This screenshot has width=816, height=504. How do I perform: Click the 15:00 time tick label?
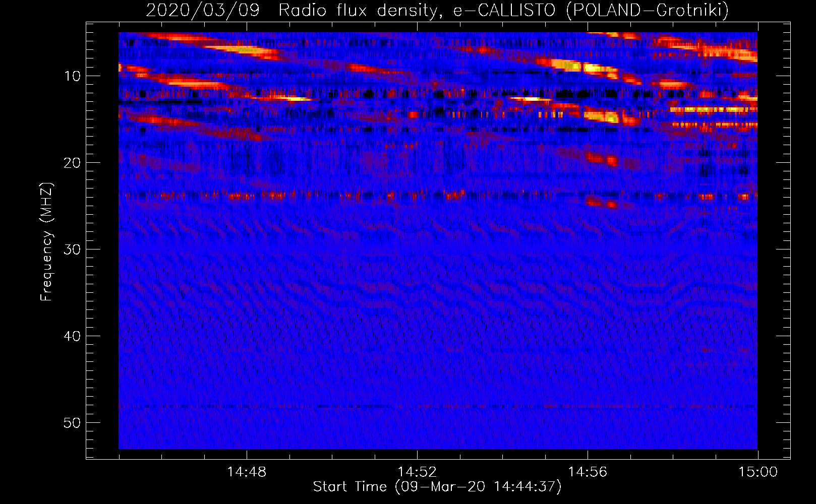[758, 472]
